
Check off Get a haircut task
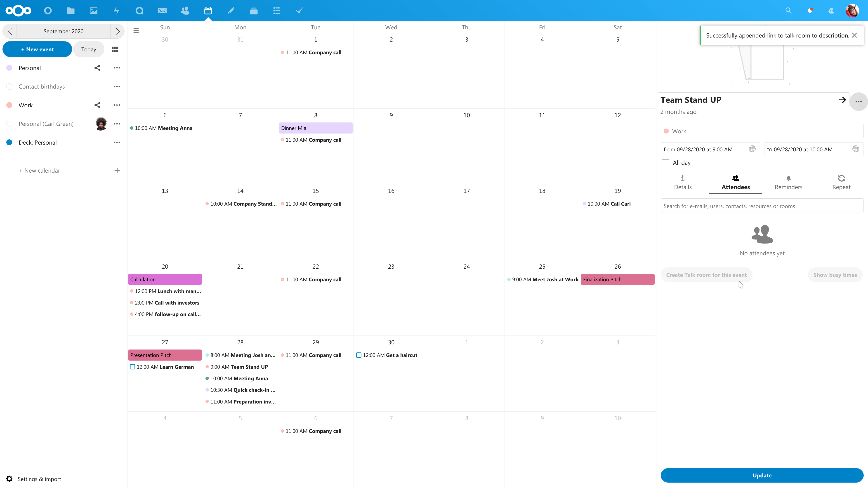(x=359, y=355)
